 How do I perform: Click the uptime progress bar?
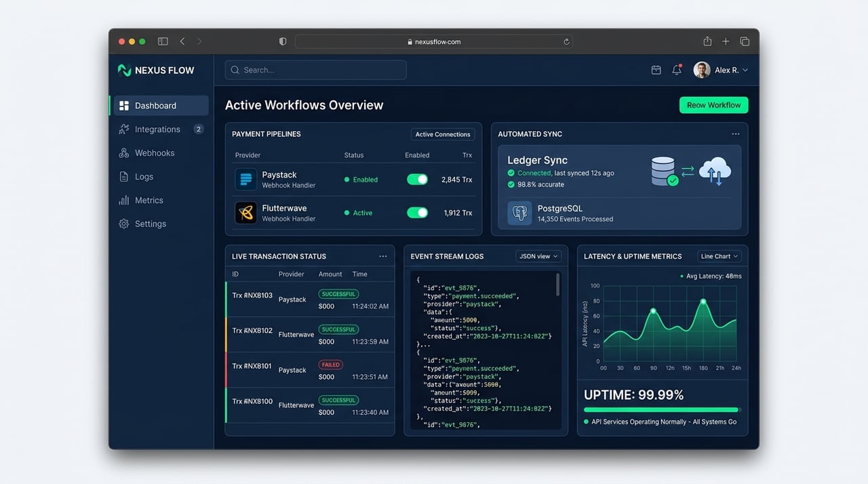[x=663, y=409]
